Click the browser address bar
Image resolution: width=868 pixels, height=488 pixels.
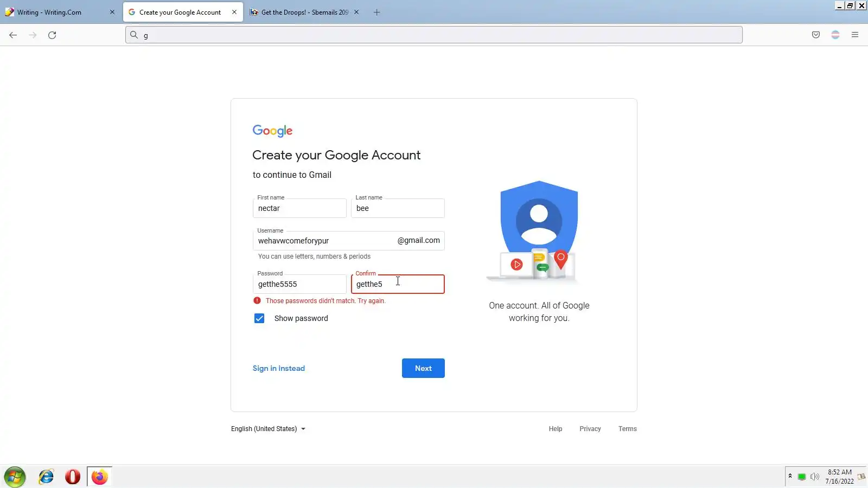point(434,35)
